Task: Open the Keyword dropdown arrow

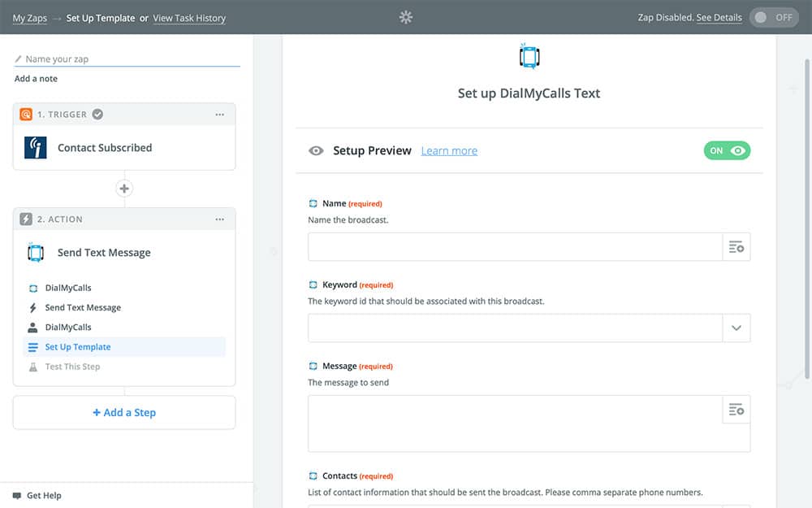Action: [x=736, y=328]
